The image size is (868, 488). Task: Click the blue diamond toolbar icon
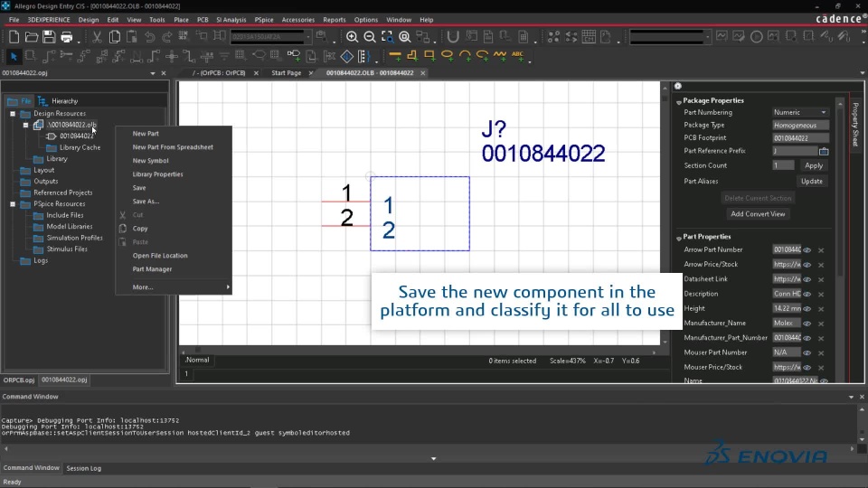coord(347,56)
